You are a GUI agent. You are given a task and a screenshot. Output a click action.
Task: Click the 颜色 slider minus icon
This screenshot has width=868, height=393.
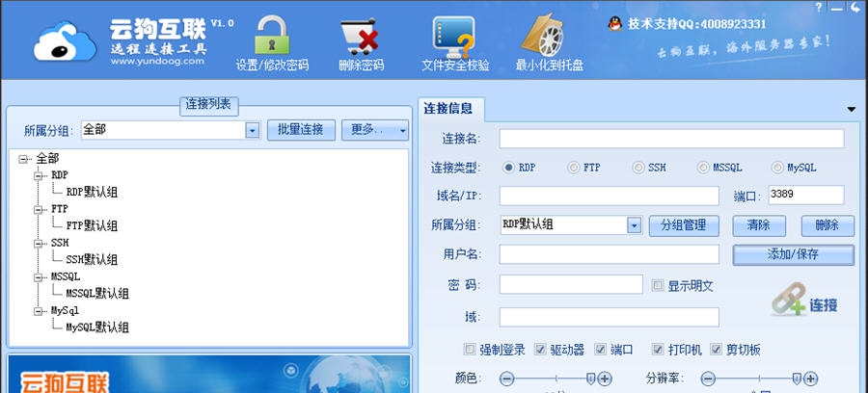[506, 379]
